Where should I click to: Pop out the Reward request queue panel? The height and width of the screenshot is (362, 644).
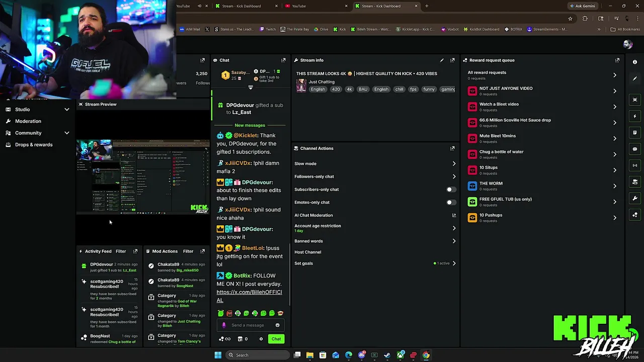pyautogui.click(x=617, y=60)
